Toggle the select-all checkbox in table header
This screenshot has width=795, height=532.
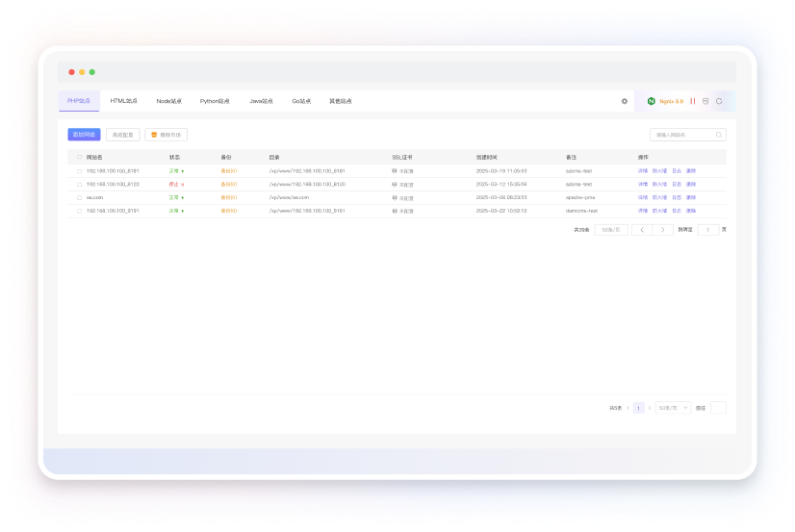pos(79,157)
